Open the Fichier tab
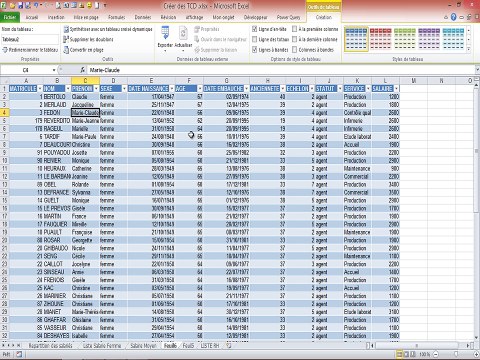The width and height of the screenshot is (480, 360). point(10,17)
